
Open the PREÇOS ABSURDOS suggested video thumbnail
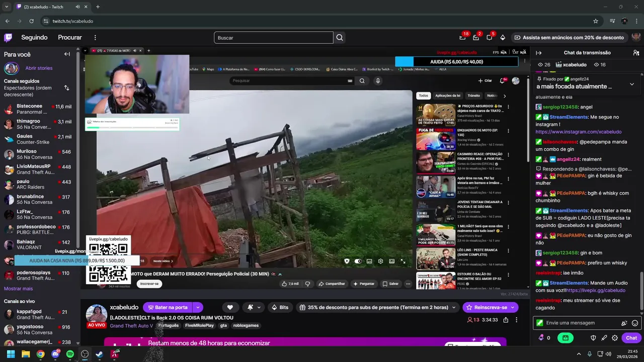[x=436, y=115]
